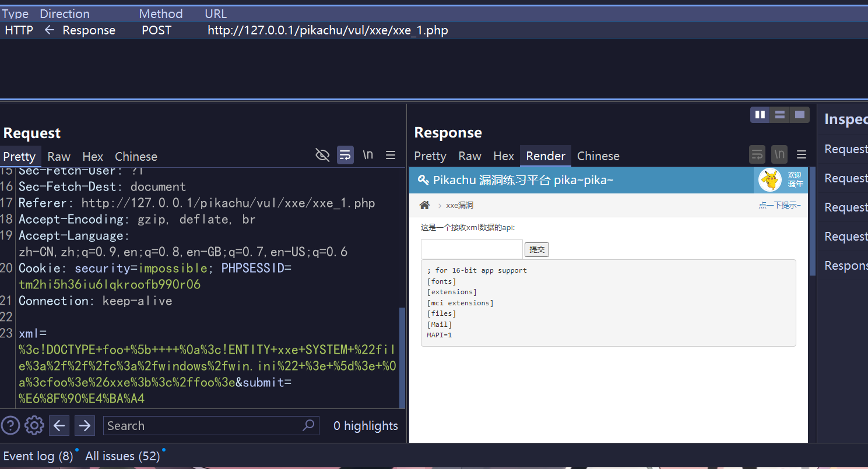This screenshot has height=469, width=868.
Task: Click the Pikachu key logo icon
Action: 423,180
